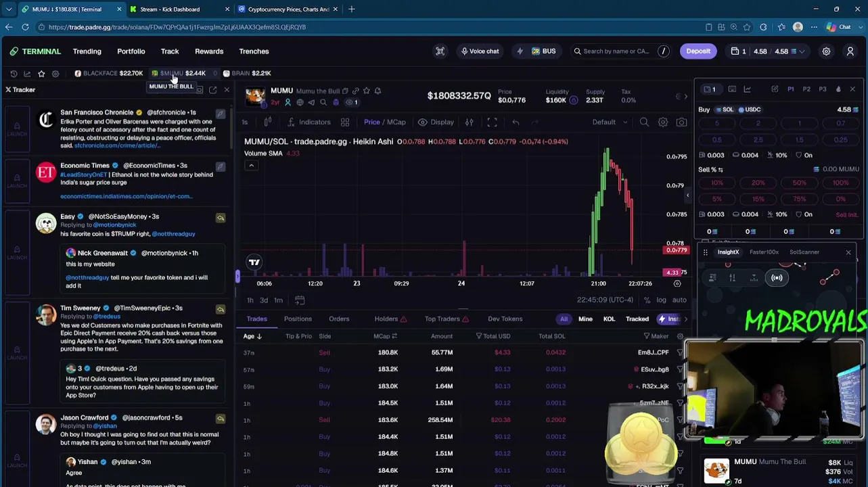Toggle between Price and MCap chart
This screenshot has width=868, height=487.
tap(385, 122)
